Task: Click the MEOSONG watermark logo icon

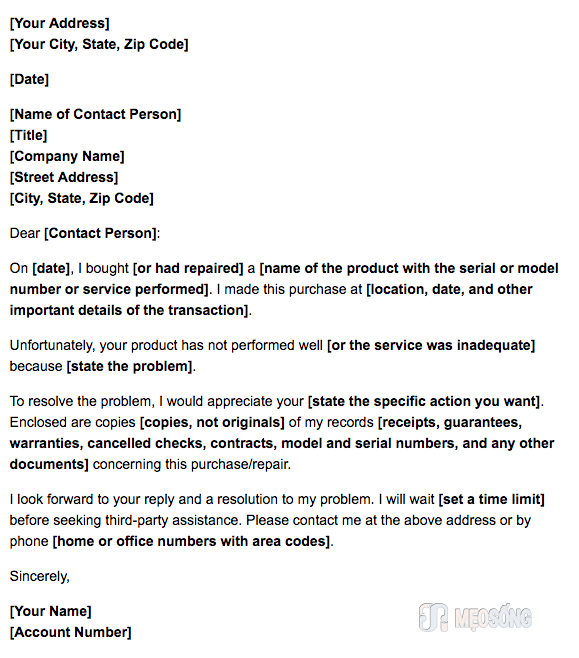Action: point(433,617)
